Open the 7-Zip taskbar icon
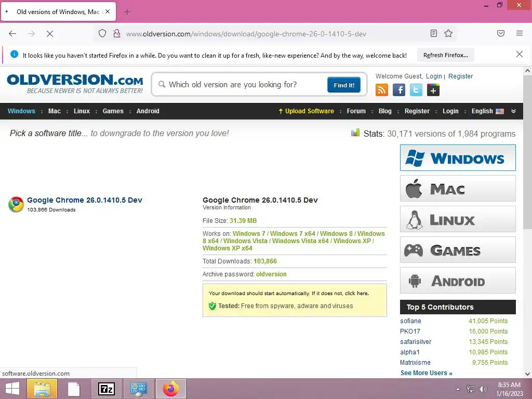This screenshot has height=399, width=532. pos(106,389)
